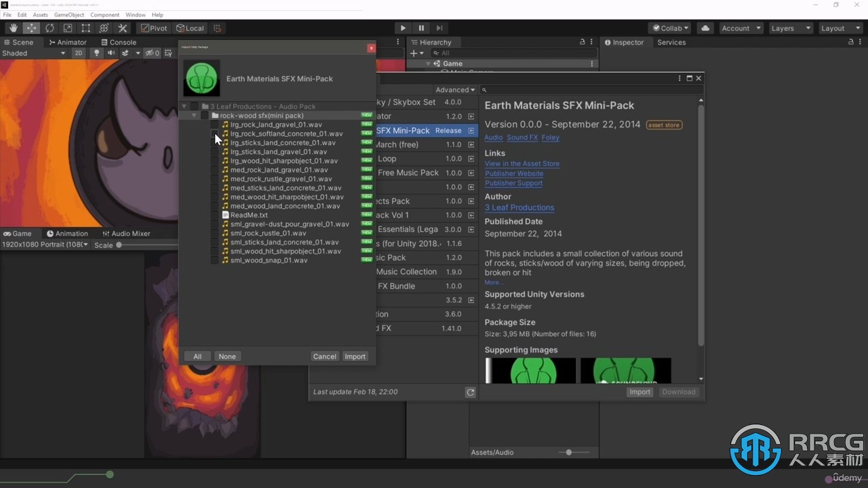The image size is (868, 488).
Task: Toggle scene grid visibility icon
Action: tap(170, 53)
